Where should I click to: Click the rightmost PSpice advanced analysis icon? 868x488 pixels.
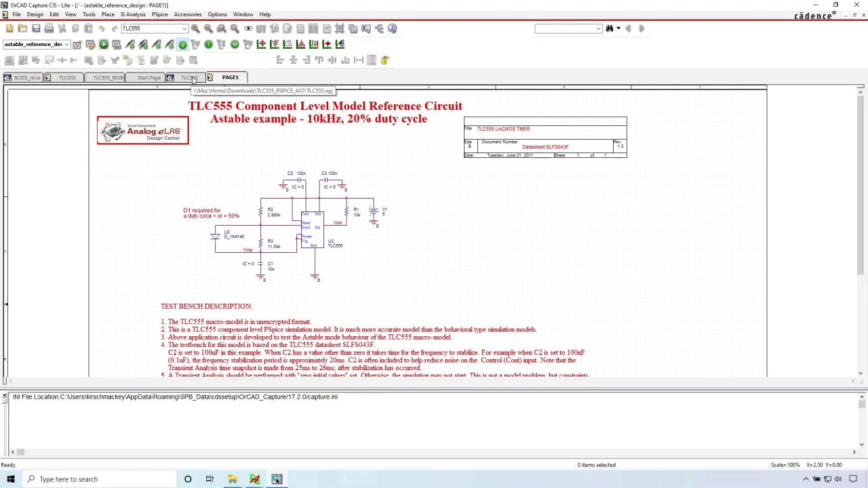(x=340, y=45)
